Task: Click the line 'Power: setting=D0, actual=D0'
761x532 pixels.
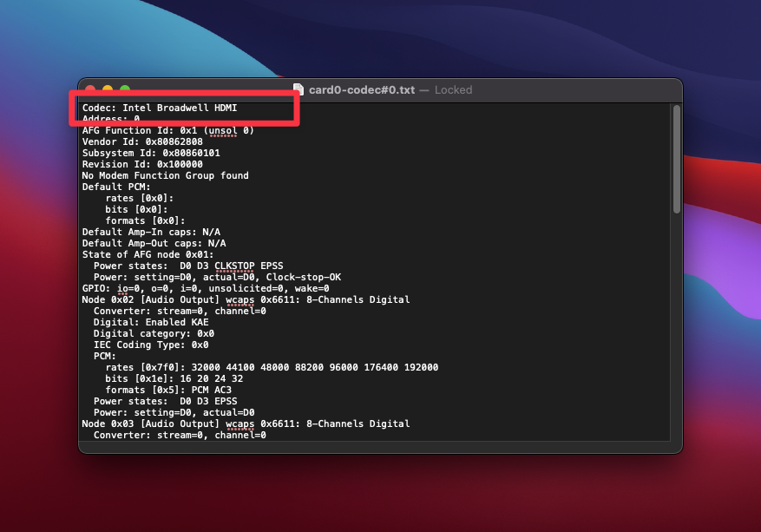Action: coord(174,412)
